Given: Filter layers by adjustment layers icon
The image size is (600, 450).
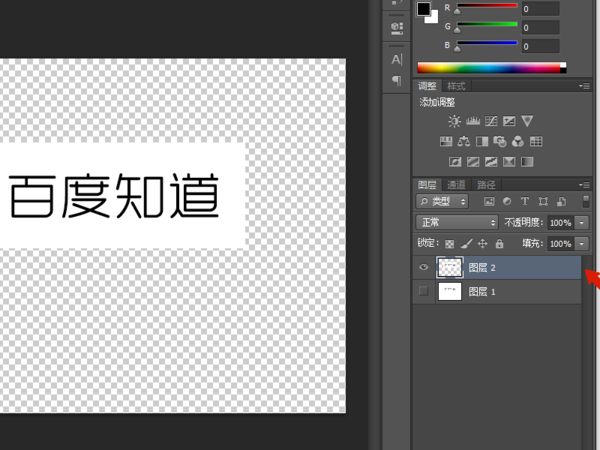Looking at the screenshot, I should pyautogui.click(x=507, y=201).
